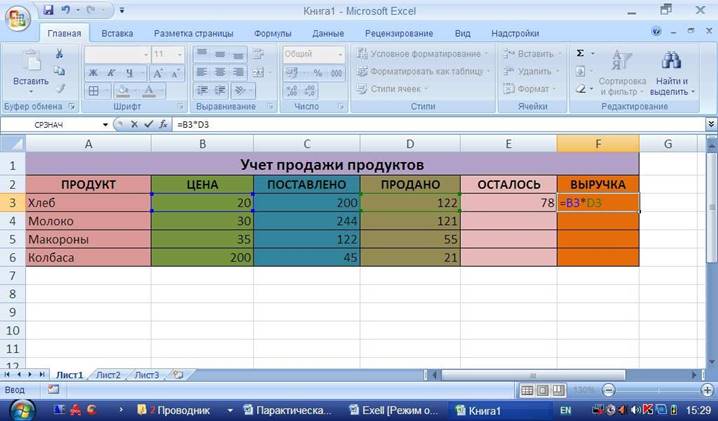Click Формат in Ячейки group
The width and height of the screenshot is (718, 421).
530,89
